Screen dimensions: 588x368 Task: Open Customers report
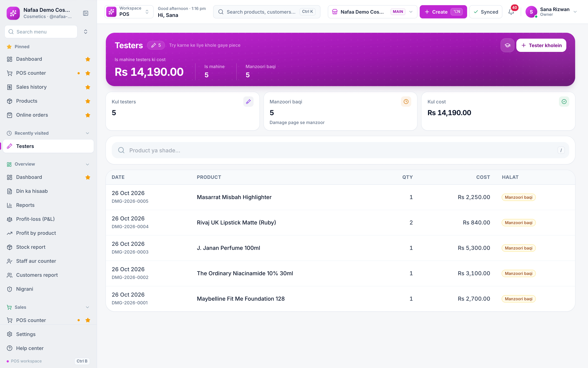tap(48, 275)
